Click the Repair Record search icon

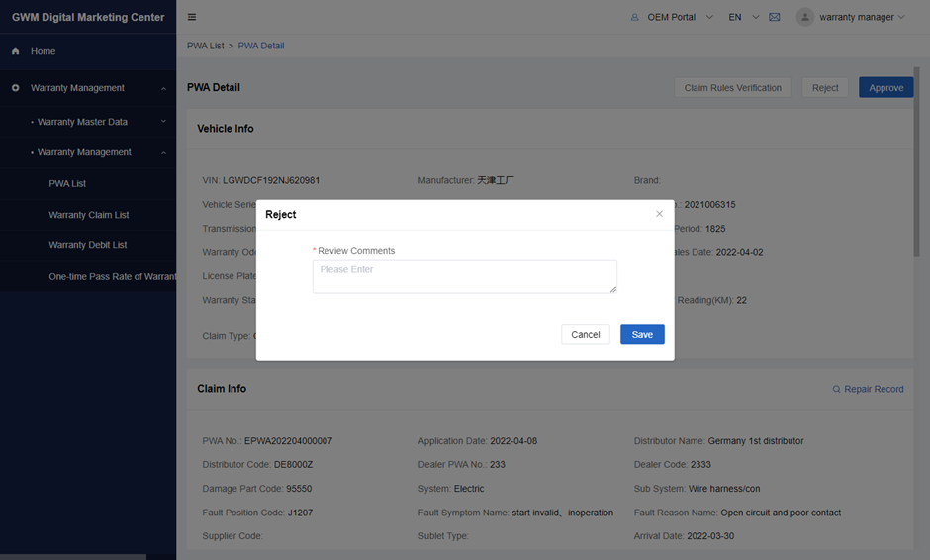pos(836,389)
